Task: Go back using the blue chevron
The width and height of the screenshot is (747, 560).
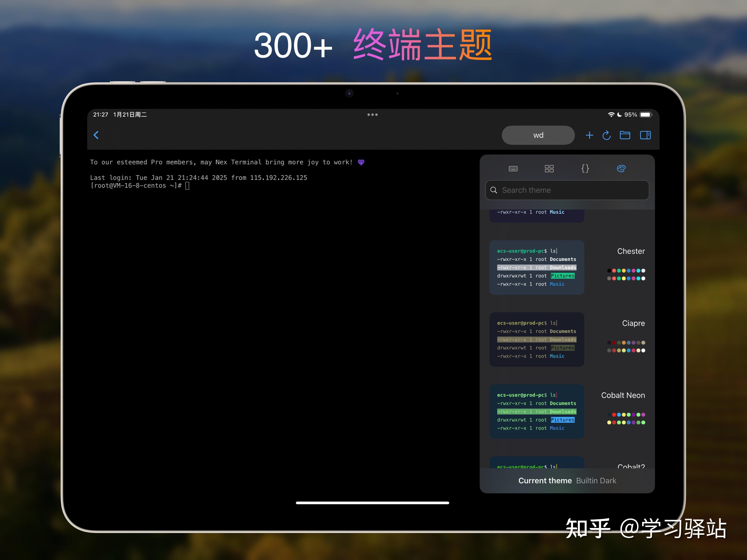Action: 96,135
